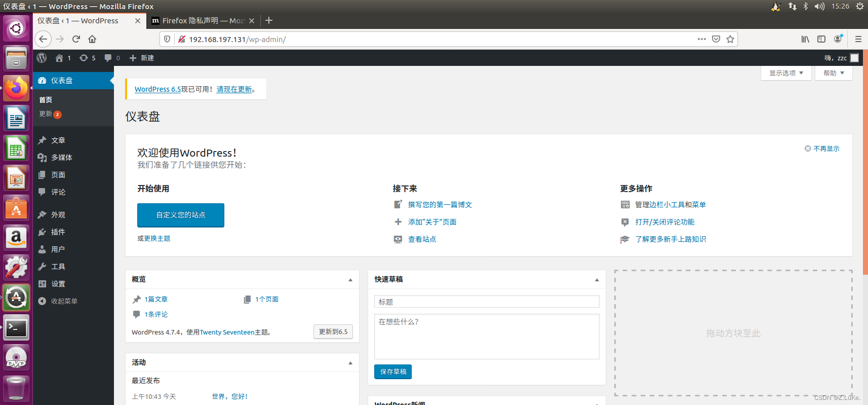This screenshot has height=405, width=868.
Task: Open the 工具 tools menu
Action: (58, 267)
